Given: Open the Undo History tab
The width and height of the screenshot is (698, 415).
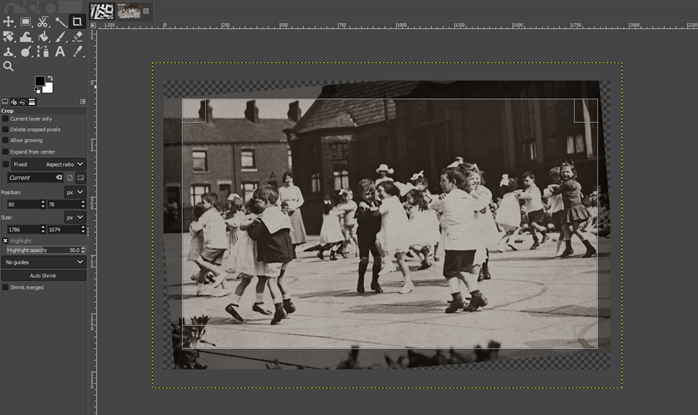Looking at the screenshot, I should point(23,102).
